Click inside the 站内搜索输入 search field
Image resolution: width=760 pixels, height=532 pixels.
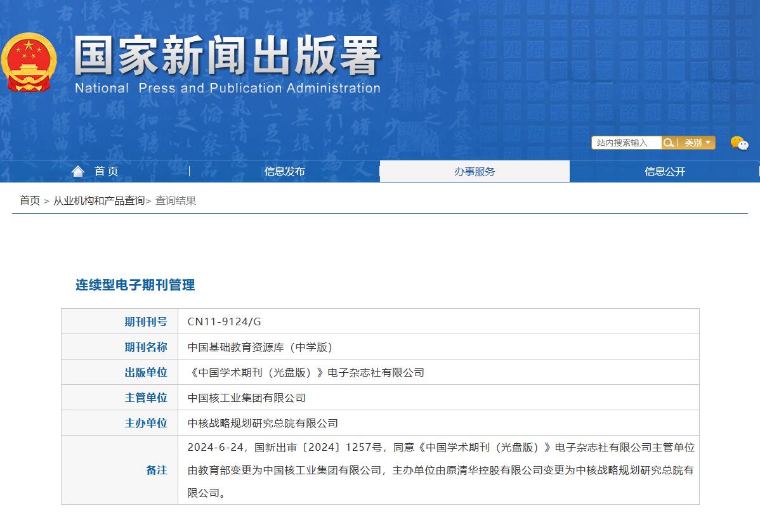pyautogui.click(x=625, y=143)
